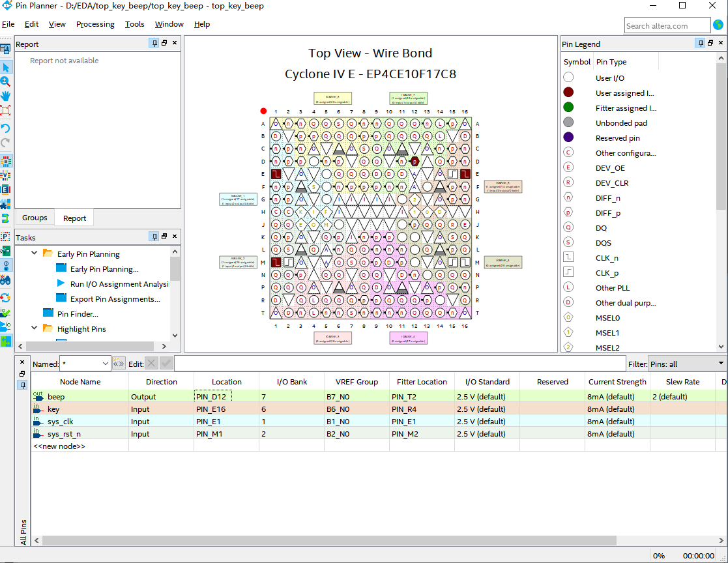Click the All Pins horizontal scrollbar
This screenshot has width=728, height=563.
click(329, 541)
